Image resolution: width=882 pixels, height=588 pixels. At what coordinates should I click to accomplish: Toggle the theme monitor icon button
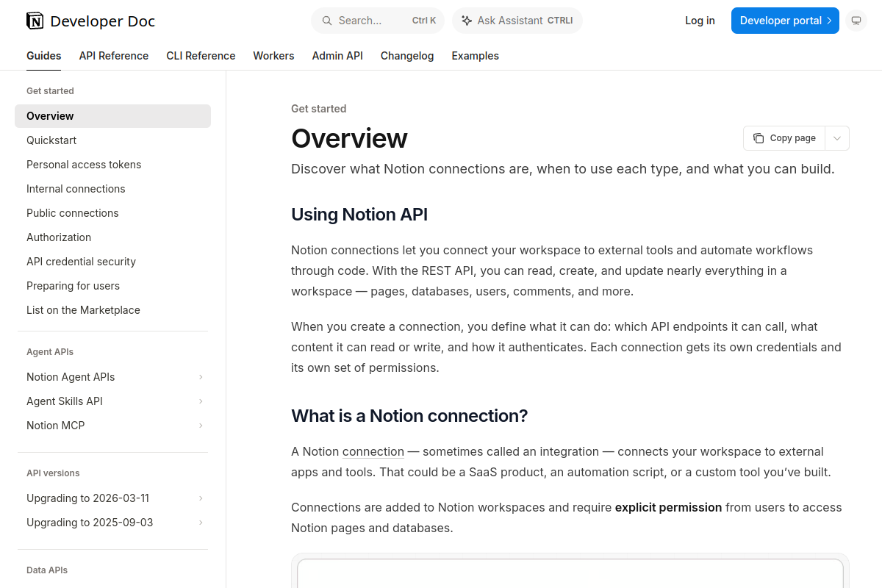pos(856,21)
